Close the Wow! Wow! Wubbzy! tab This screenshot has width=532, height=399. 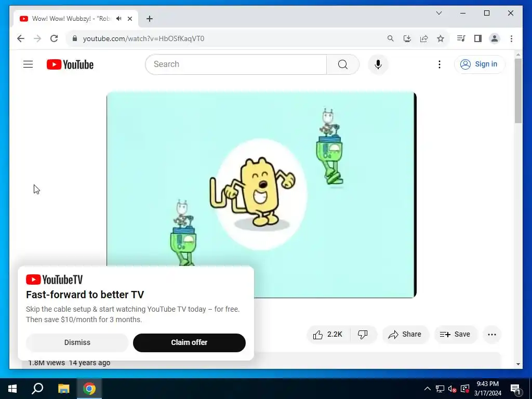[129, 19]
